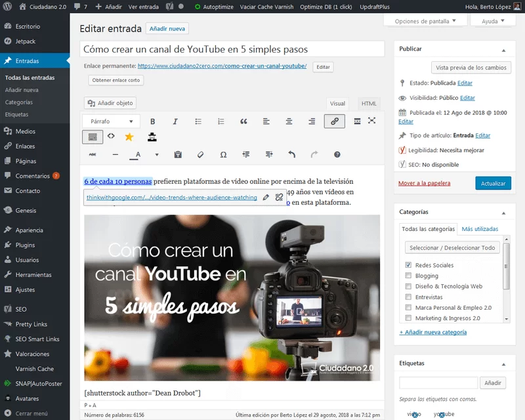The image size is (525, 420).
Task: Insert the Read More tag
Action: [357, 121]
